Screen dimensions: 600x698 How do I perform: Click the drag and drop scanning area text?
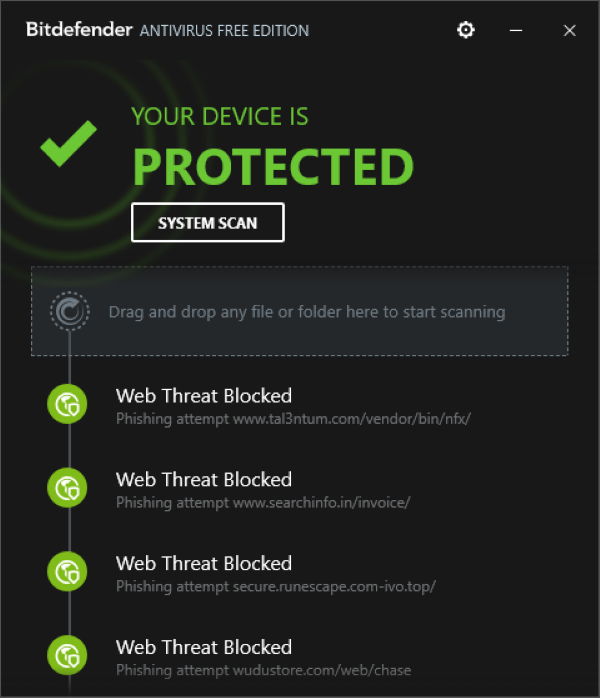[x=307, y=312]
